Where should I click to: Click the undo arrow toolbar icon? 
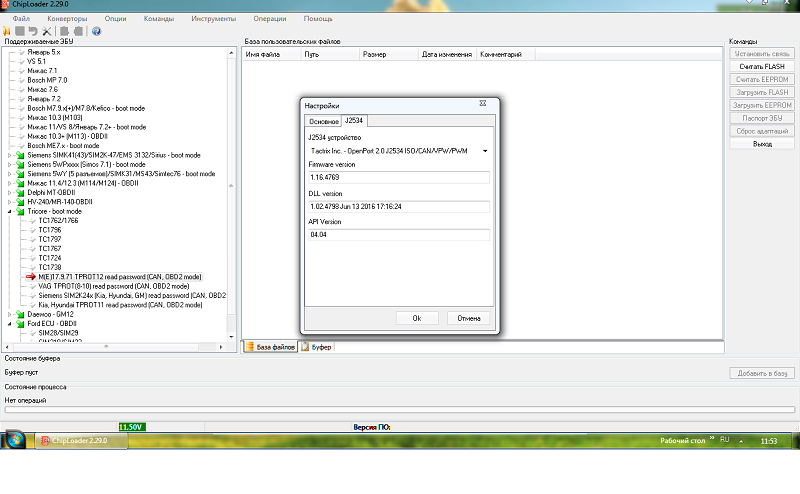[x=35, y=31]
